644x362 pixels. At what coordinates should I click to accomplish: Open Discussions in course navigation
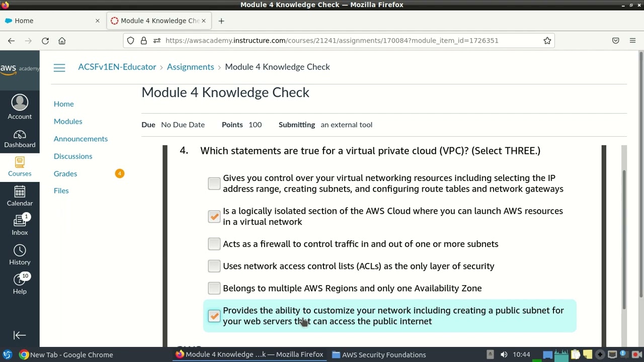click(73, 156)
